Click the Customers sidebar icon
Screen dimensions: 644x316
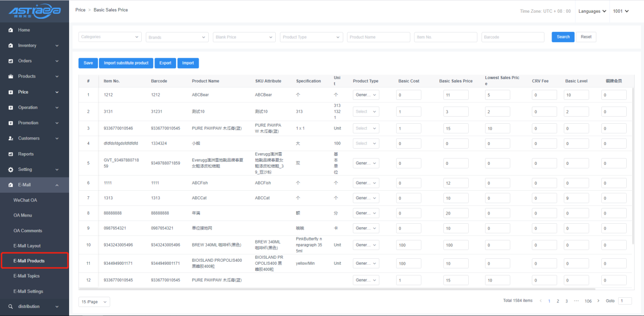tap(11, 138)
